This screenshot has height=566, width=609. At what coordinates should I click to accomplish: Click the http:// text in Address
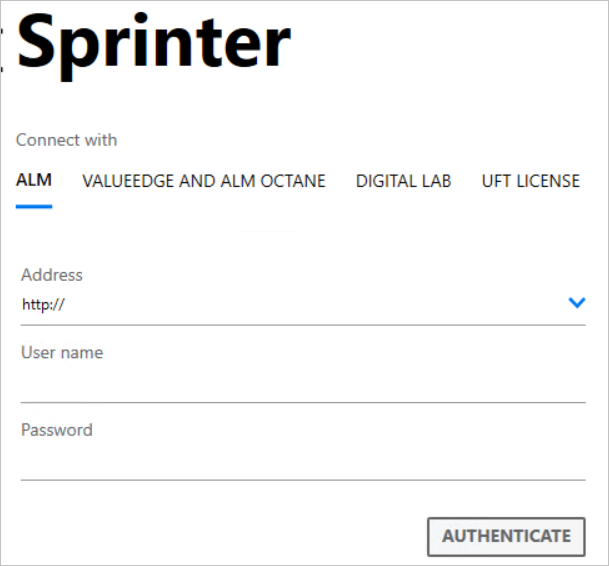[43, 304]
